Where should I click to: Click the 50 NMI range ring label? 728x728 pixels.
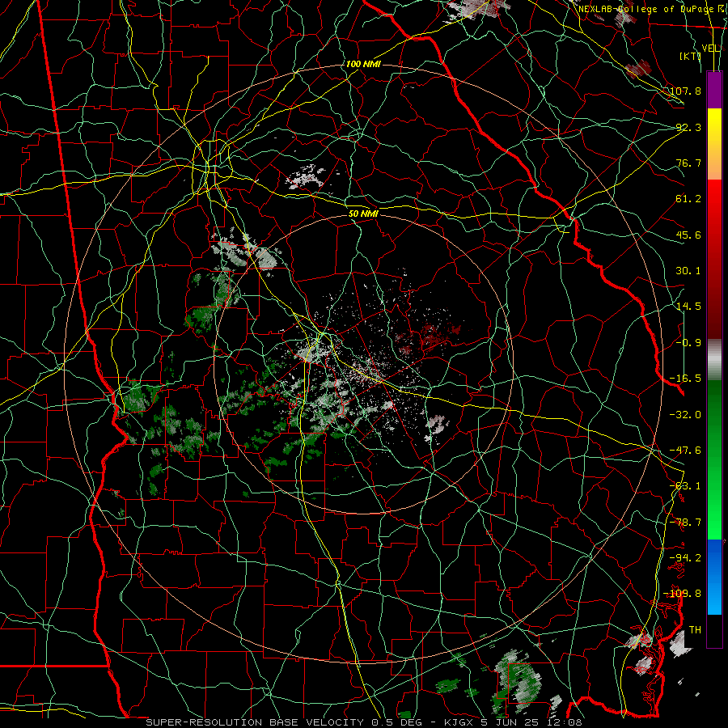pos(363,214)
